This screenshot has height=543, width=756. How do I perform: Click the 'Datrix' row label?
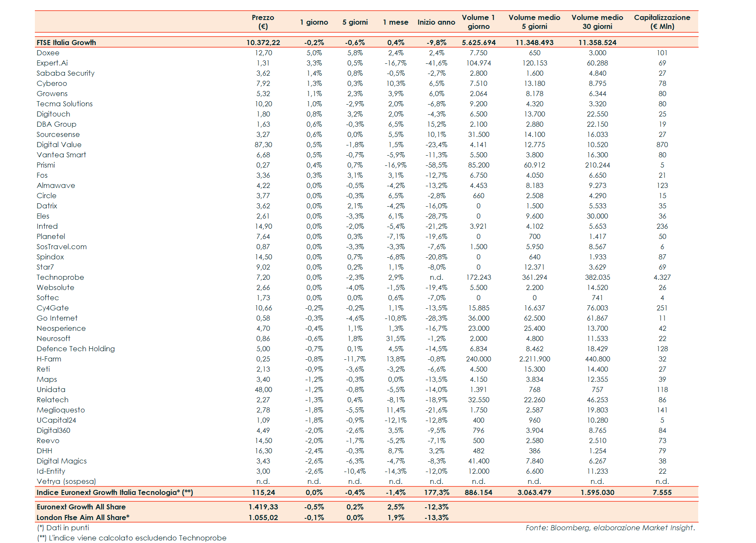47,206
